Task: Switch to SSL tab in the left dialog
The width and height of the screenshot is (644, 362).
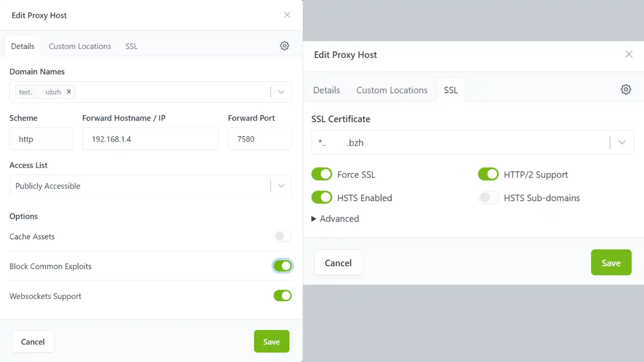Action: pos(131,46)
